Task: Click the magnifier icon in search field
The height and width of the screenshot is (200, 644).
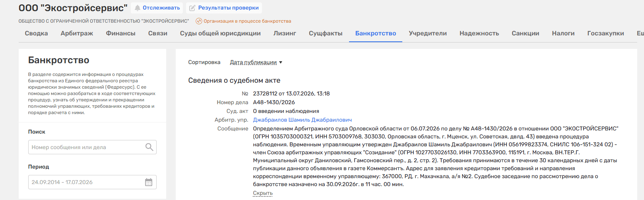Action: pyautogui.click(x=149, y=147)
